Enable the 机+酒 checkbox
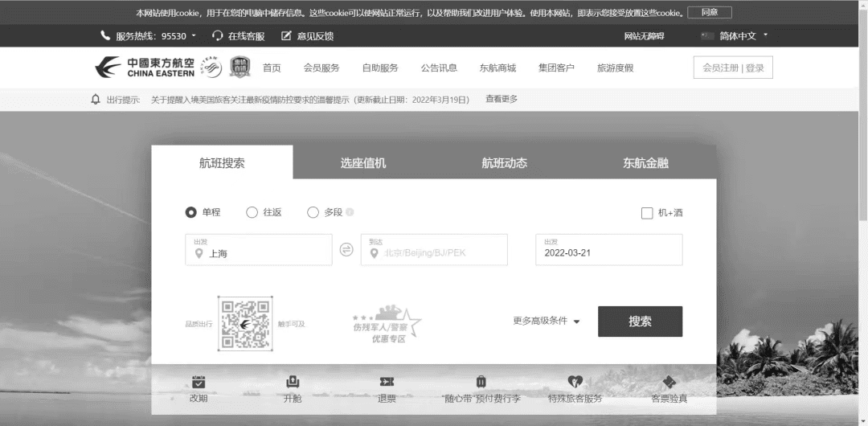This screenshot has height=426, width=868. tap(647, 213)
